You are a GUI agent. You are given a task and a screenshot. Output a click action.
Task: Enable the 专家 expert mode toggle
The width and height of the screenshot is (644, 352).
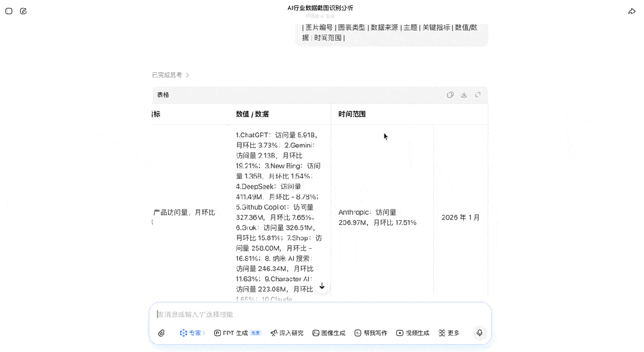192,333
